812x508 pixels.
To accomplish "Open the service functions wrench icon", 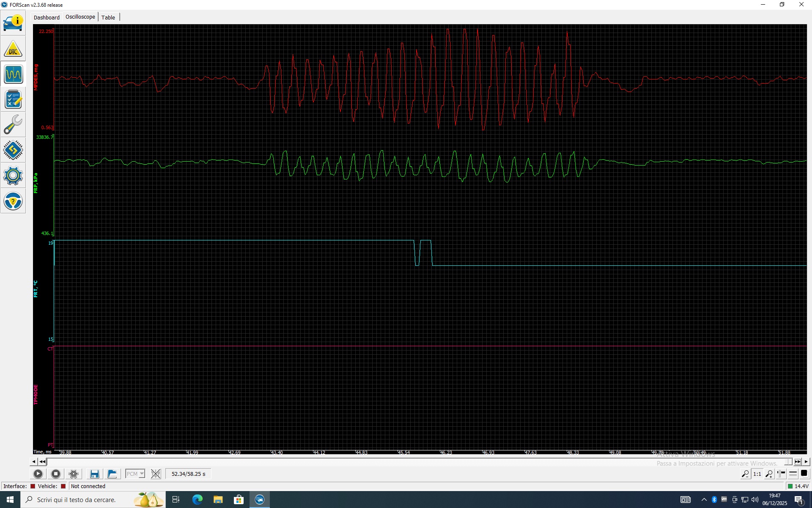I will (13, 125).
